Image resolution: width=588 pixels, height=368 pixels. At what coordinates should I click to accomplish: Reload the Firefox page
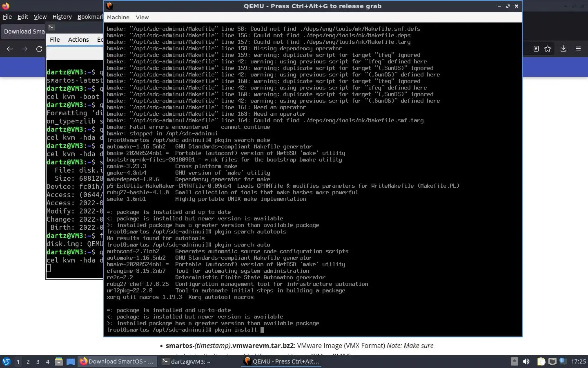coord(39,49)
